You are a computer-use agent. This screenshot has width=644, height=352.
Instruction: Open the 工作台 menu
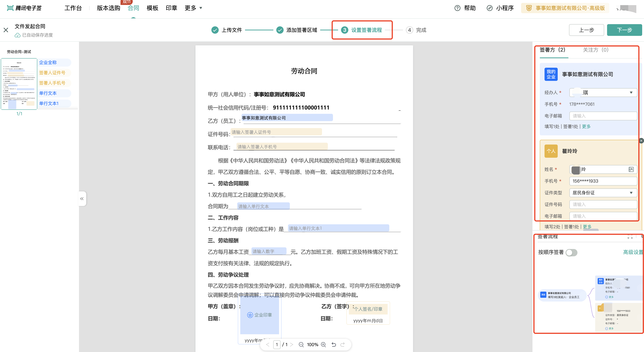(x=73, y=8)
